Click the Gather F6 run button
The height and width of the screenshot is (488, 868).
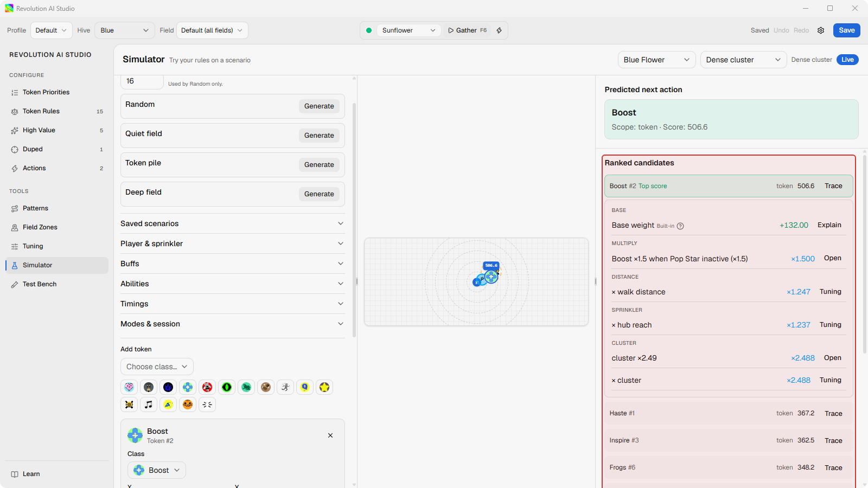pos(467,30)
